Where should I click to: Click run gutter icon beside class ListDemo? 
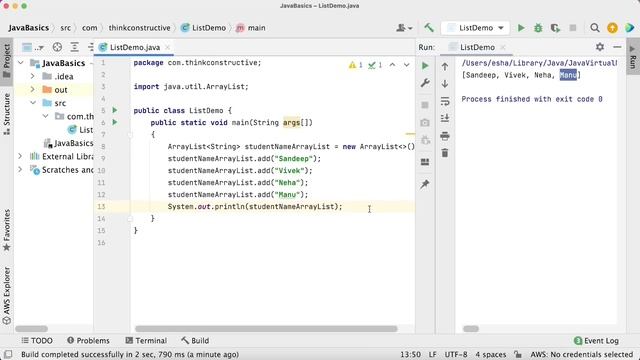115,110
